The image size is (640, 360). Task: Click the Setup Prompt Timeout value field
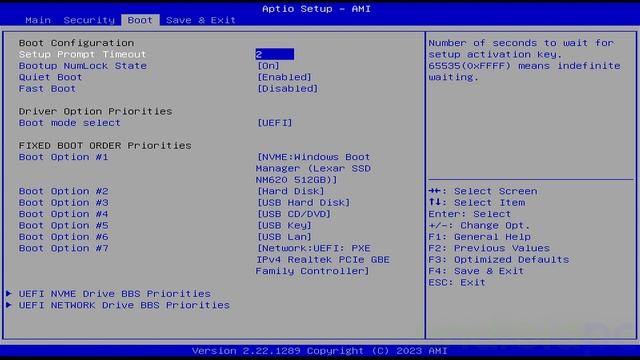274,54
